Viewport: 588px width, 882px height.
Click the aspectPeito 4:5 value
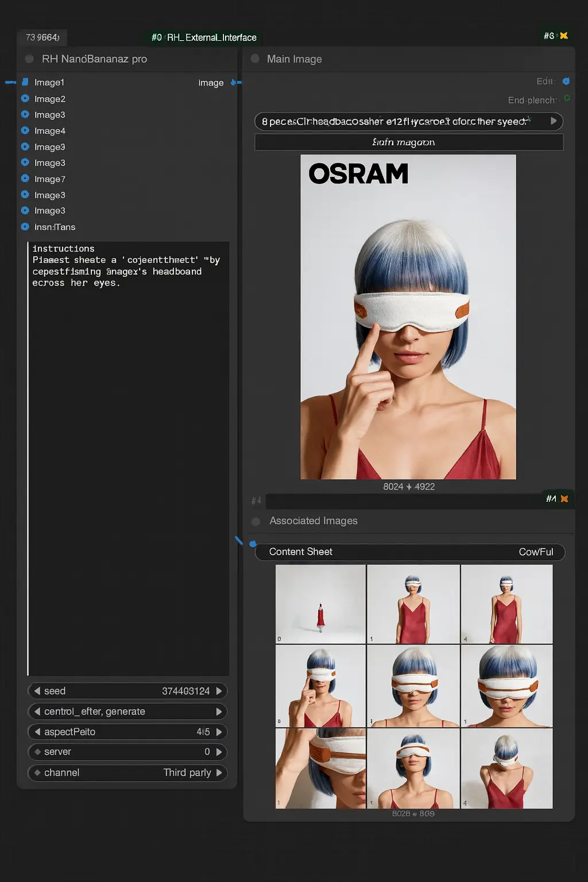[x=203, y=732]
